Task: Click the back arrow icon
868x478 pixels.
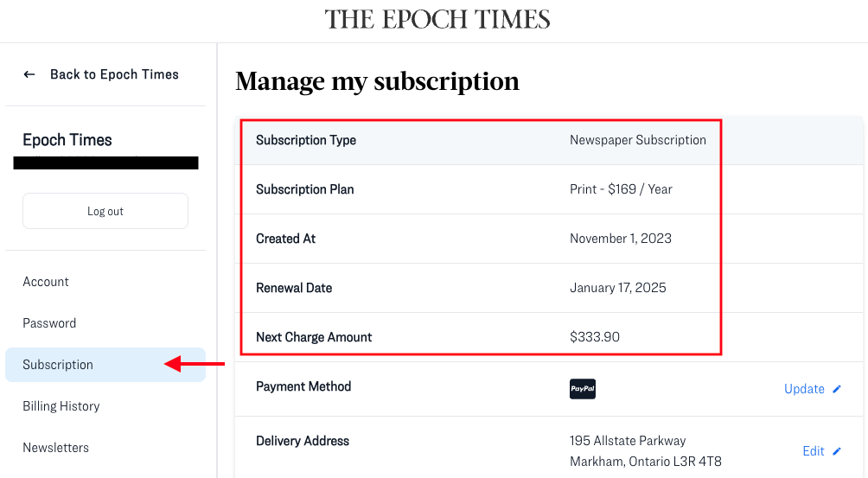Action: tap(29, 74)
